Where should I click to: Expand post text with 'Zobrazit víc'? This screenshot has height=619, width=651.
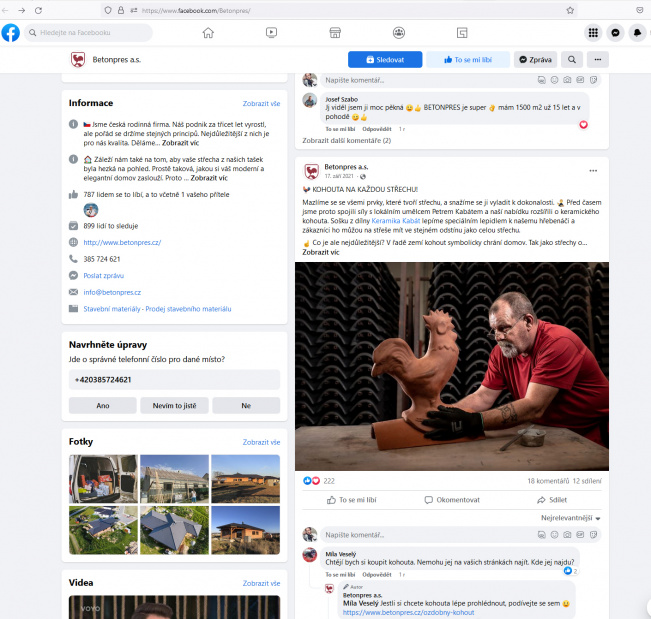pos(321,253)
